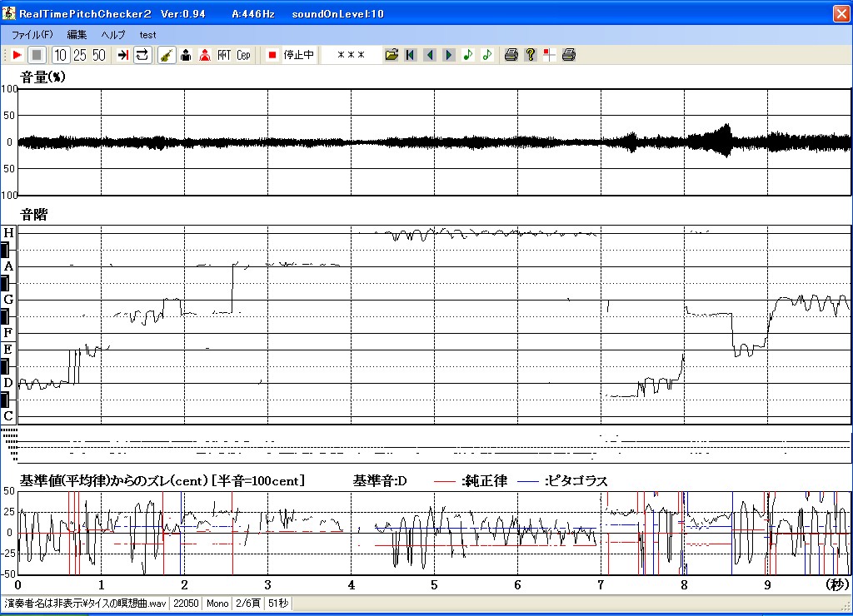Click the H note key label
Image resolution: width=853 pixels, height=616 pixels.
(8, 233)
